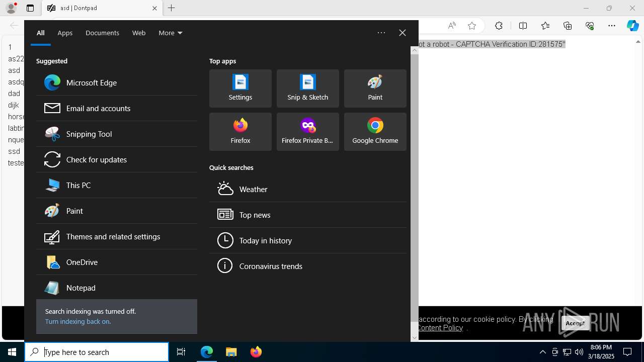
Task: Launch OneDrive from suggestions
Action: pos(116,262)
